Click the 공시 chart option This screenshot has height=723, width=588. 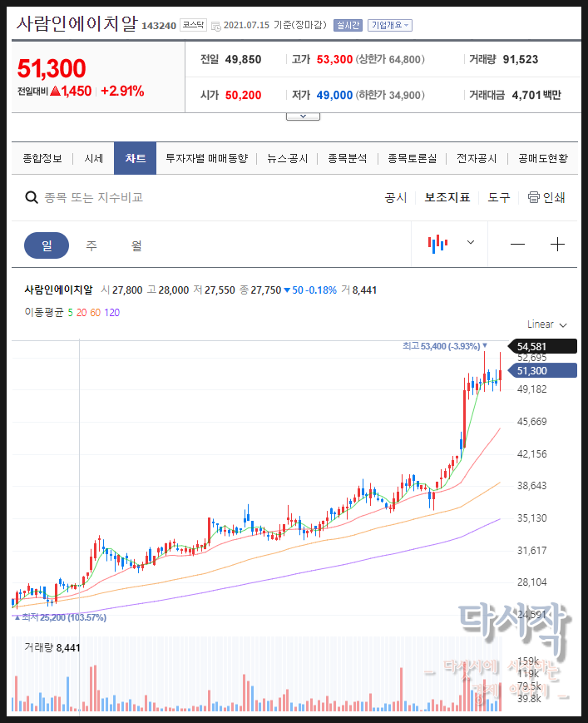click(396, 198)
